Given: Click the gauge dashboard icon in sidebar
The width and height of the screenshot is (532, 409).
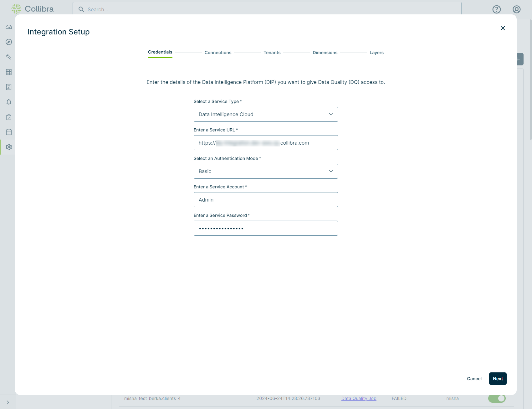Looking at the screenshot, I should 9,27.
